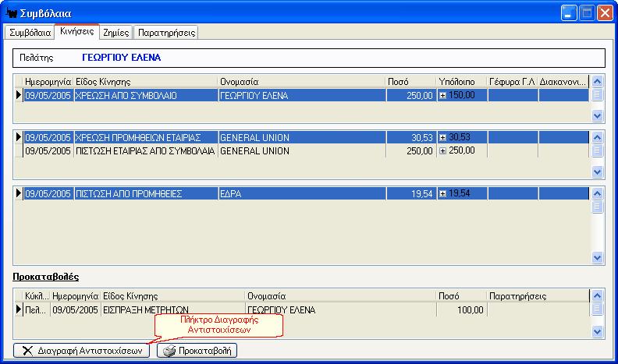Click the Παρατηρήσεις column header in Προκαταβολές grid
Screen dimensions: 618x364
538,296
